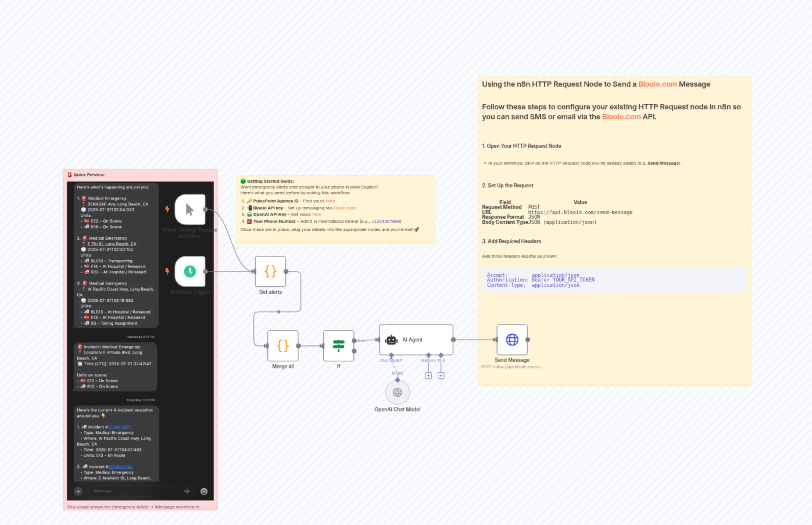Open the Merge all code node
The height and width of the screenshot is (525, 812).
[283, 346]
